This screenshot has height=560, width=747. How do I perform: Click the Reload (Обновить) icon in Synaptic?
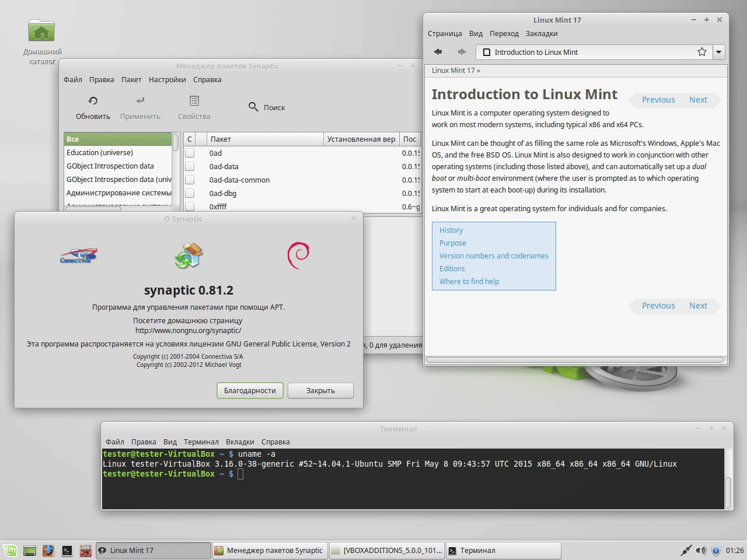click(x=93, y=101)
